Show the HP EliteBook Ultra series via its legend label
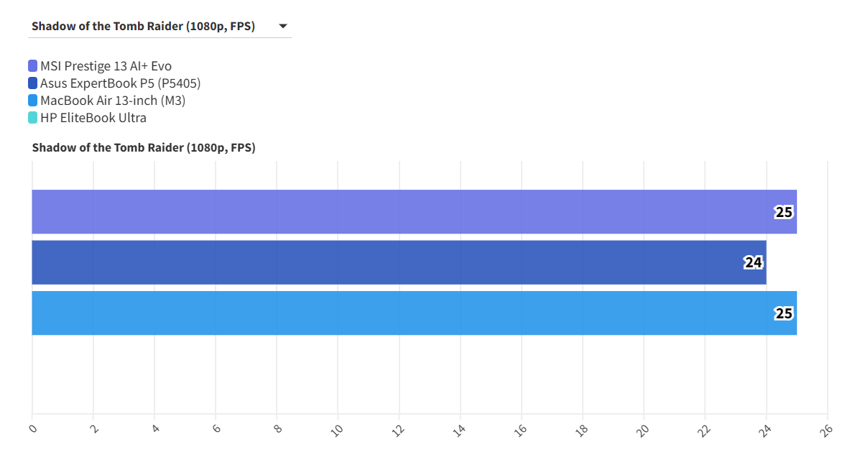 93,118
